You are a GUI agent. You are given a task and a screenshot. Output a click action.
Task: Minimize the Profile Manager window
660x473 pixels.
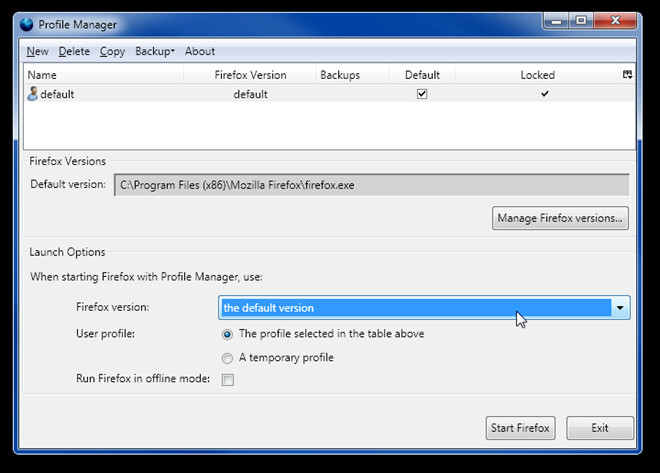pos(556,21)
